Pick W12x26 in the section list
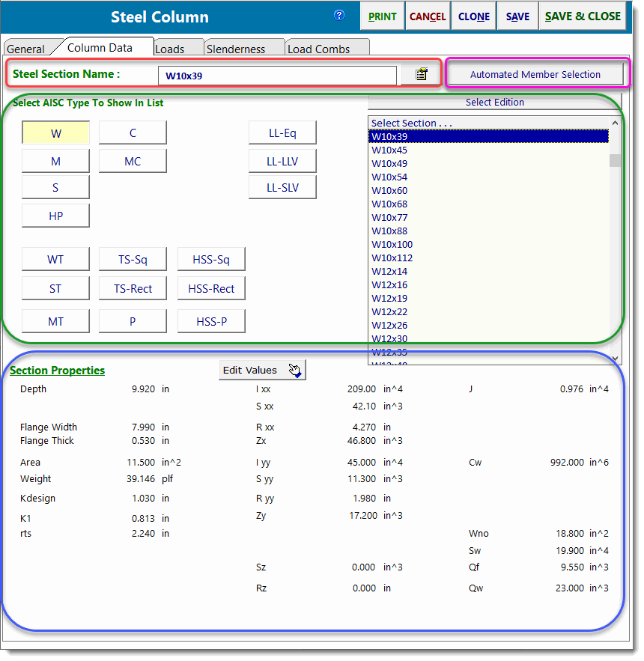Screen dimensions: 644x661 coord(389,326)
